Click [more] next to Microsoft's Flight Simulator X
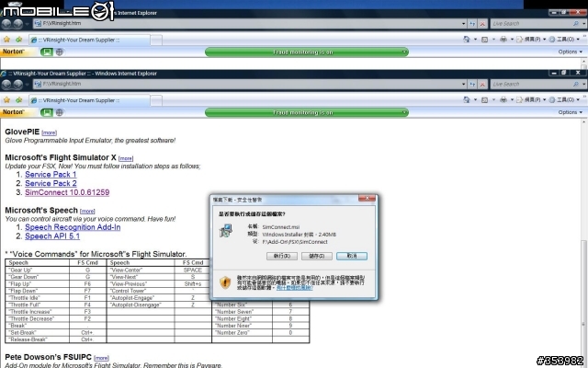This screenshot has height=368, width=588. pyautogui.click(x=126, y=158)
